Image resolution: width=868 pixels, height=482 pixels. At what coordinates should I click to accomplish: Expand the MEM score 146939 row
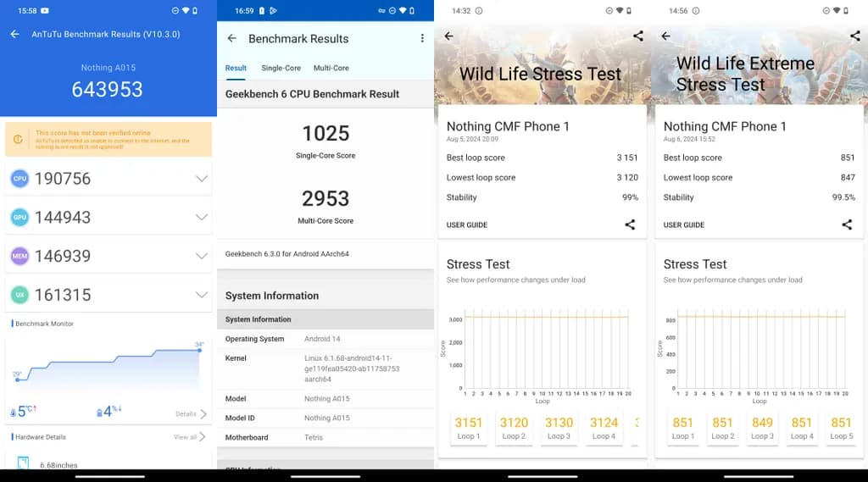201,256
